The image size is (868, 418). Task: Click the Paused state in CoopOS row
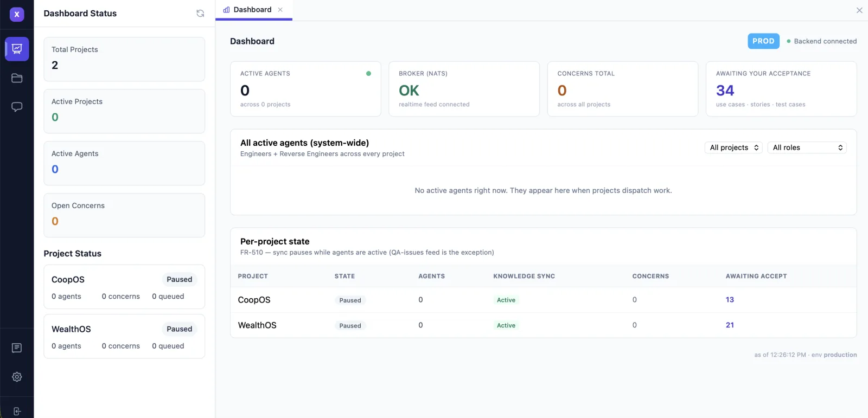pyautogui.click(x=350, y=300)
